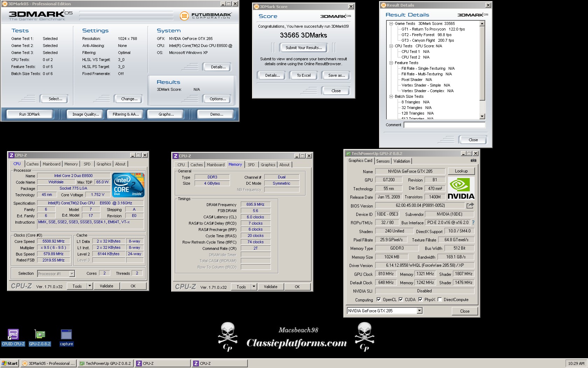
Task: Click the Graphs... button in 3DMark05
Action: (x=166, y=114)
